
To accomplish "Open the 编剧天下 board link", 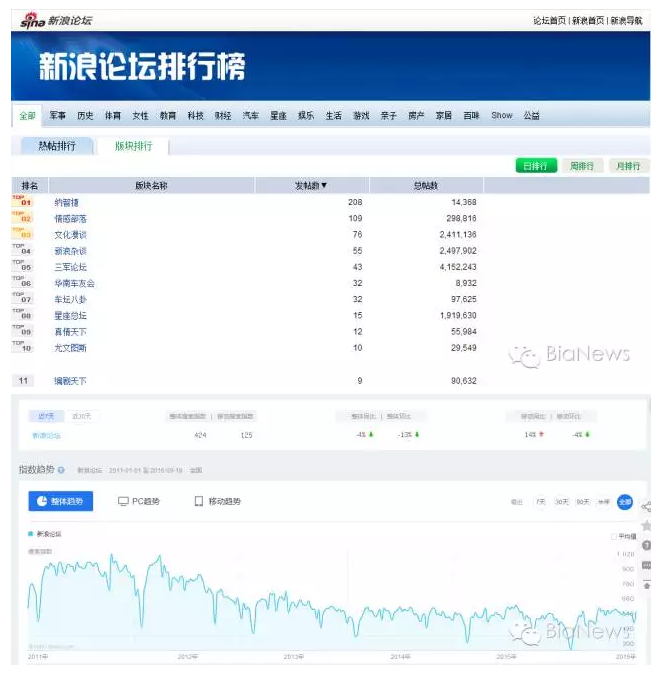I will tap(70, 381).
